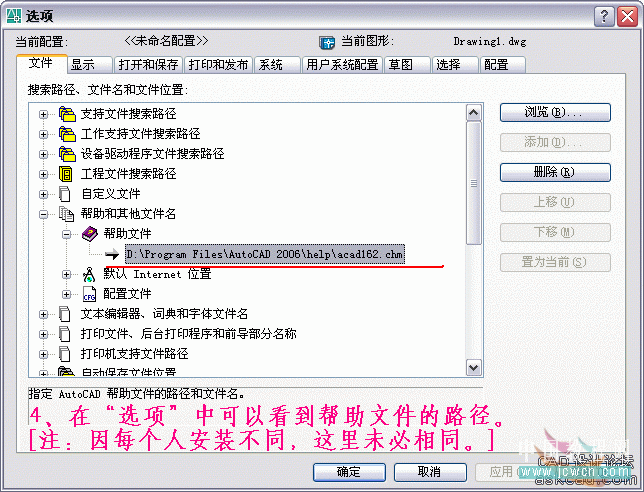Click the folder icon beside 工作支持文件搜索路径
The image size is (644, 492).
pos(67,134)
